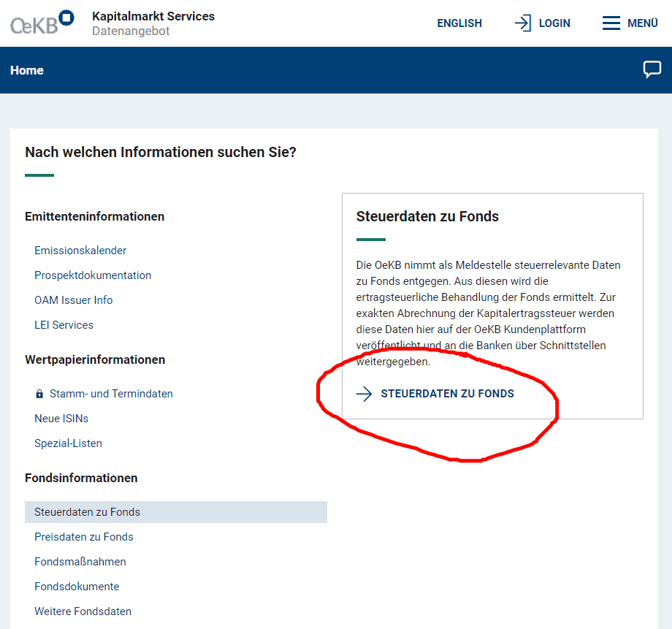Open Spezial-Listen
672x629 pixels.
(68, 443)
